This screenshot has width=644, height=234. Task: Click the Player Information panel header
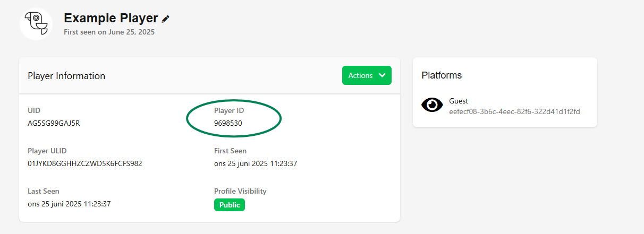[x=66, y=76]
